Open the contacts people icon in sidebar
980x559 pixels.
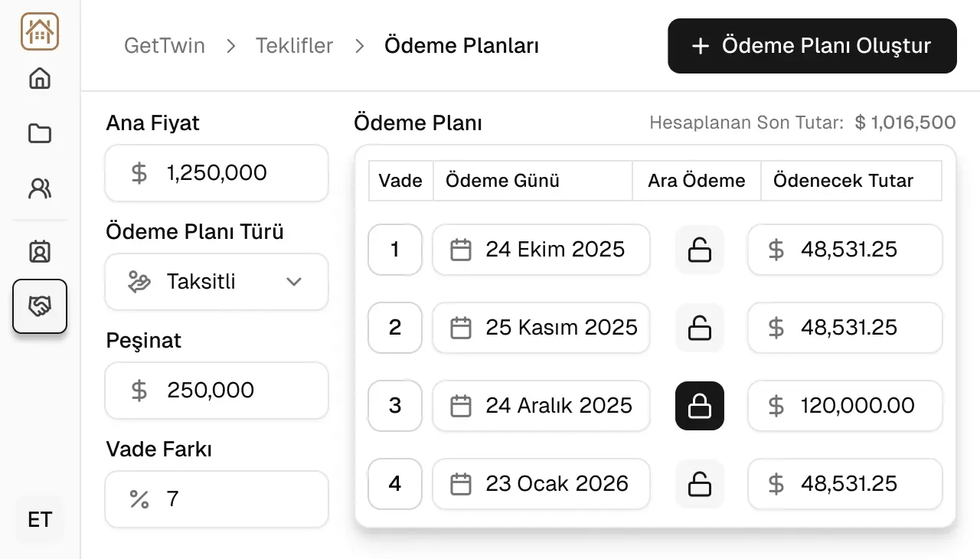click(39, 188)
